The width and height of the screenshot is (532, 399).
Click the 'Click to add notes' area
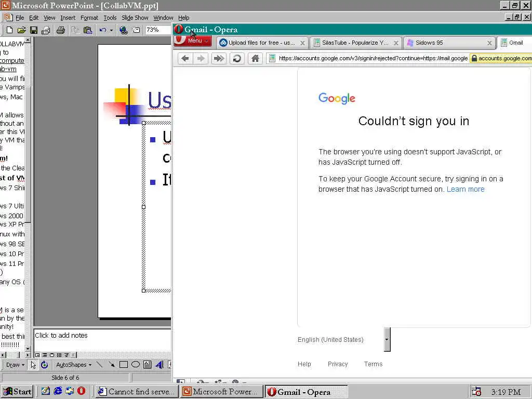tap(102, 340)
